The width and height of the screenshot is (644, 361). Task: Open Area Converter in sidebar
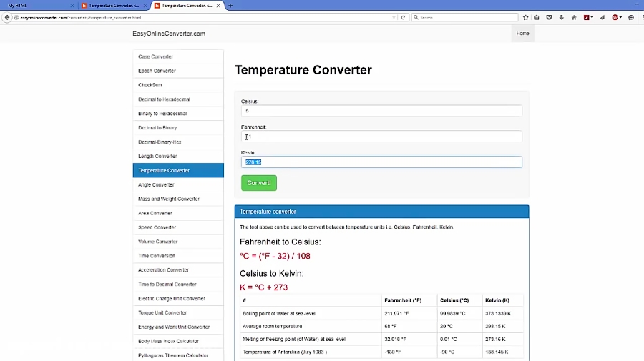(178, 213)
